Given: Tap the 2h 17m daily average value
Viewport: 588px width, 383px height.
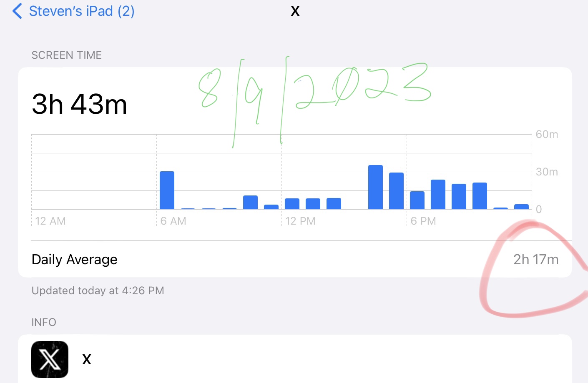Looking at the screenshot, I should [x=535, y=260].
